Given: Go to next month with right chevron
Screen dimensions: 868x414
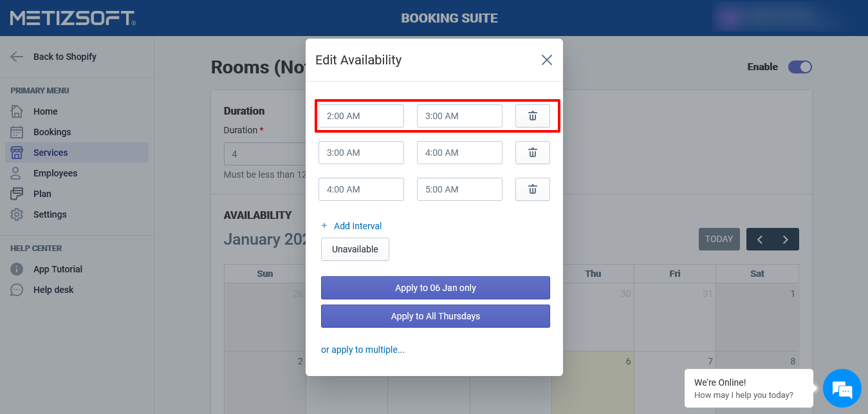Looking at the screenshot, I should pyautogui.click(x=786, y=240).
